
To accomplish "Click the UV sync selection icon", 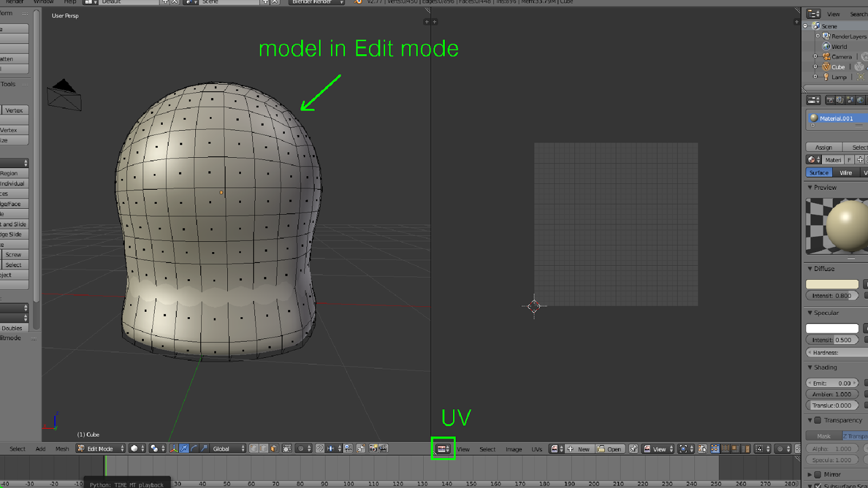I will click(703, 449).
